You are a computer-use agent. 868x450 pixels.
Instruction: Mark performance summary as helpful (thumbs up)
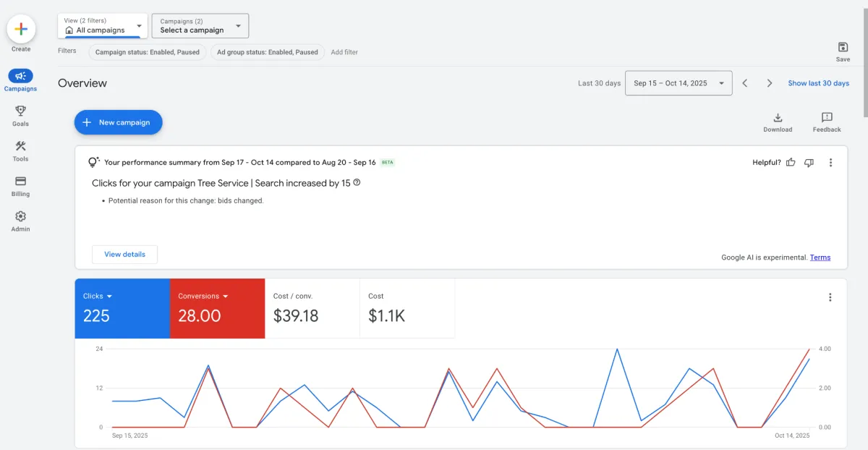coord(791,163)
